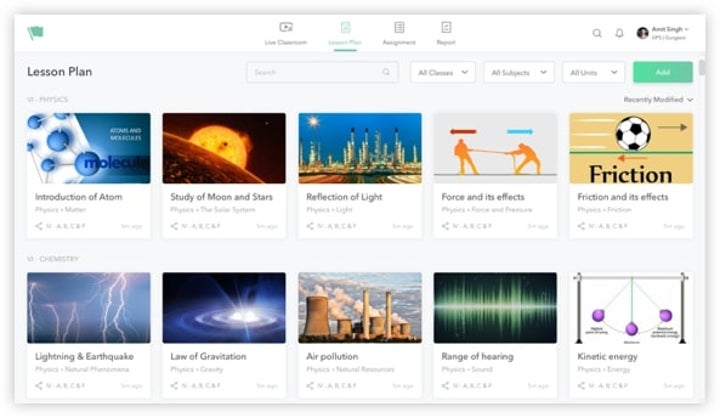Image resolution: width=720 pixels, height=418 pixels.
Task: Change the Recently Modified sort order
Action: [658, 100]
